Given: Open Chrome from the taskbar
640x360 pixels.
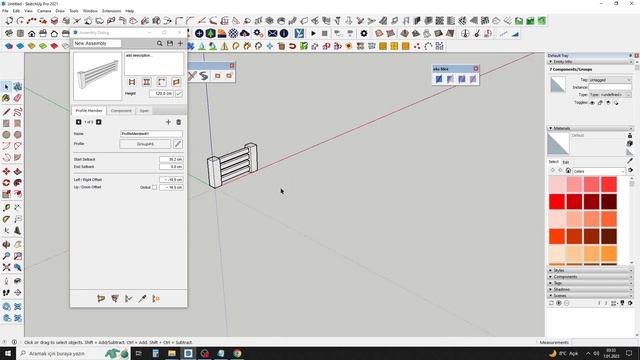Looking at the screenshot, I should click(237, 353).
